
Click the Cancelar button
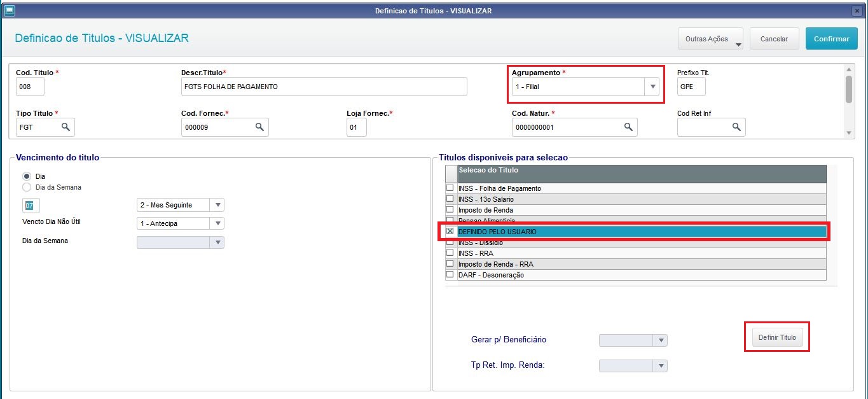[x=774, y=39]
